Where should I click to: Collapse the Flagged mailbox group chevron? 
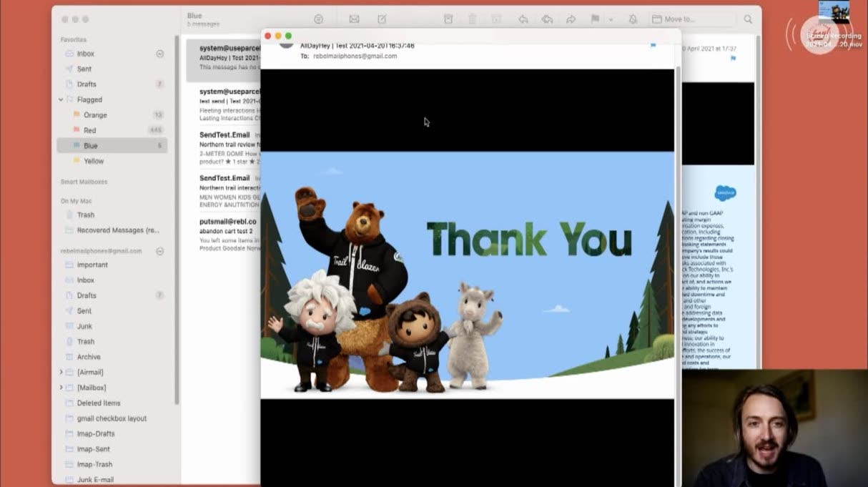[x=61, y=99]
